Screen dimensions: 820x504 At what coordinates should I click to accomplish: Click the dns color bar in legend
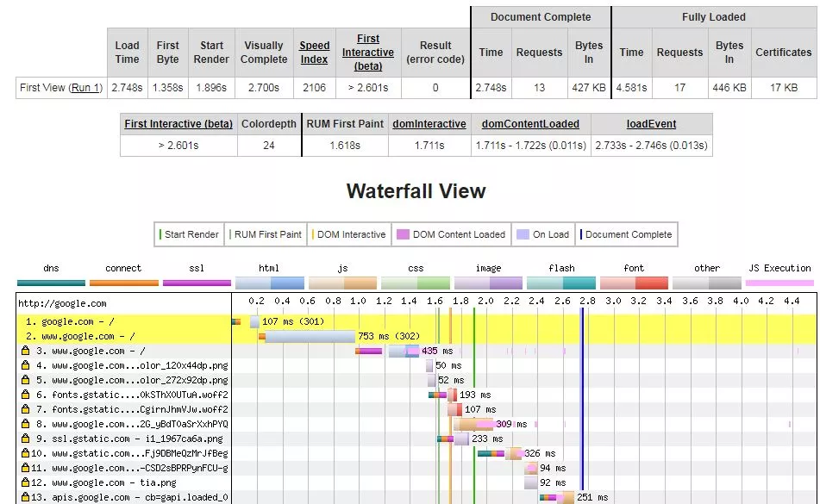tap(51, 283)
